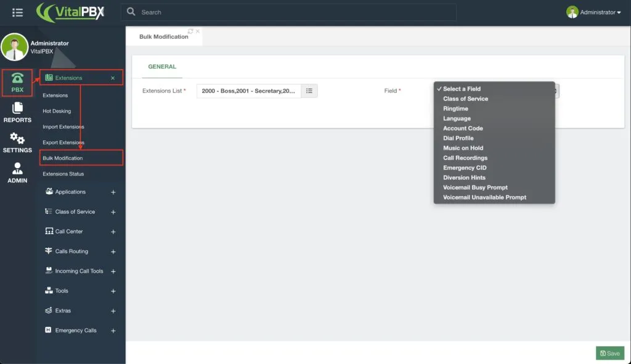The image size is (631, 364).
Task: Click the top Search input field
Action: click(298, 12)
